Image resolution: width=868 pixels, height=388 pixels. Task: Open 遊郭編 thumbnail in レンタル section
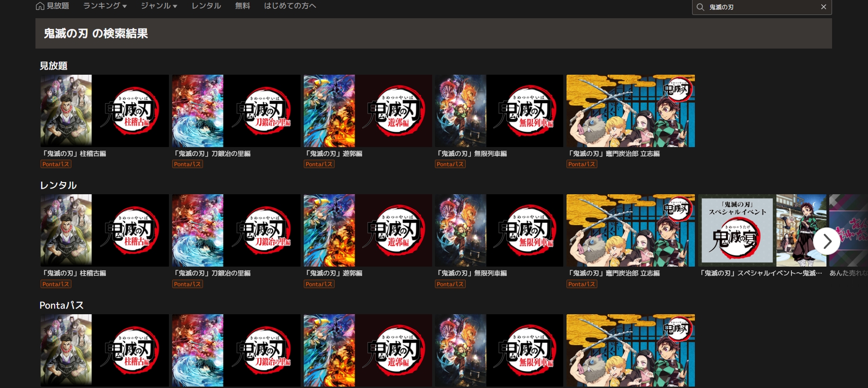click(368, 230)
